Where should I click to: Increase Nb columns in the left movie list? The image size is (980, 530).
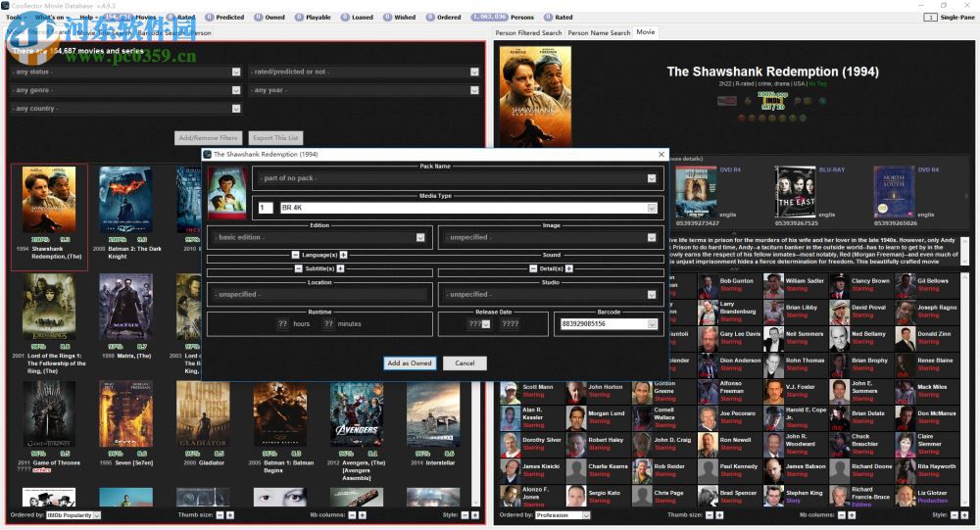tap(363, 515)
